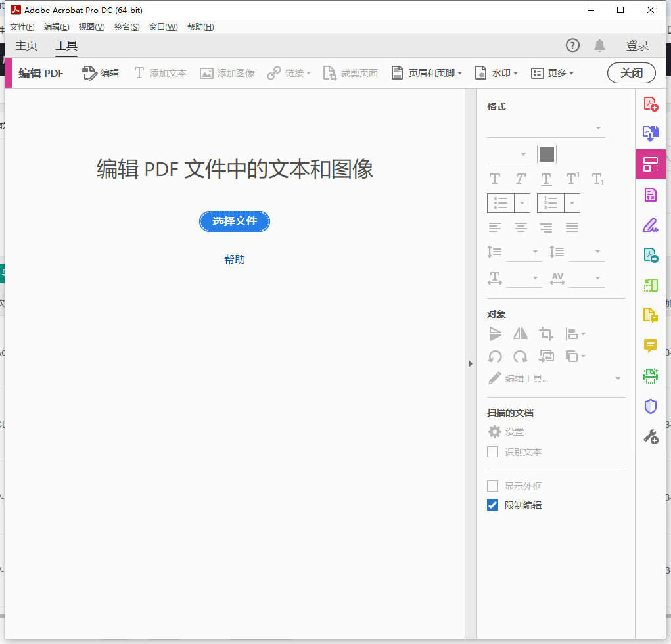Open the font family dropdown under 格式

point(545,127)
